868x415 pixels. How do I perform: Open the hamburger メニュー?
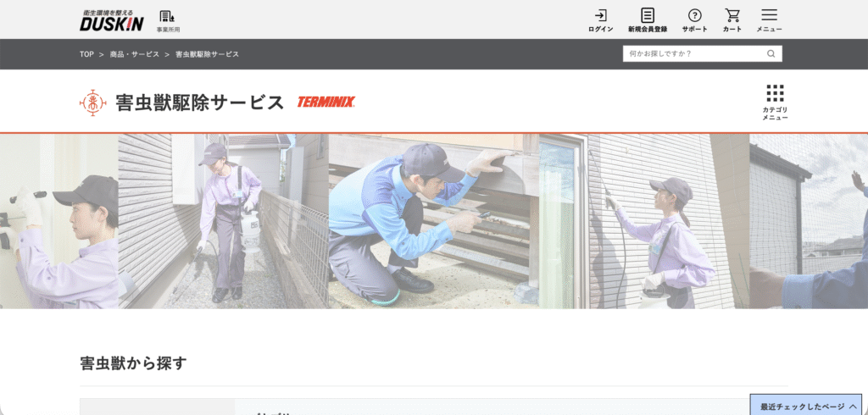[769, 21]
